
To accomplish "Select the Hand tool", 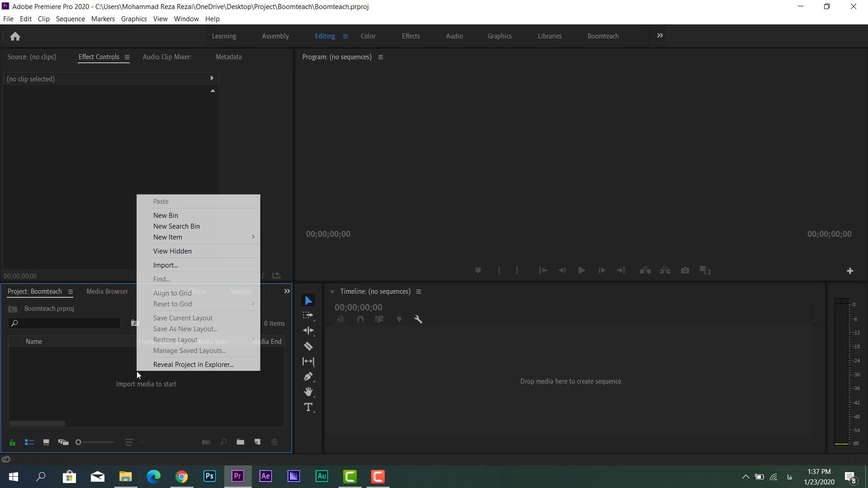I will (x=308, y=392).
